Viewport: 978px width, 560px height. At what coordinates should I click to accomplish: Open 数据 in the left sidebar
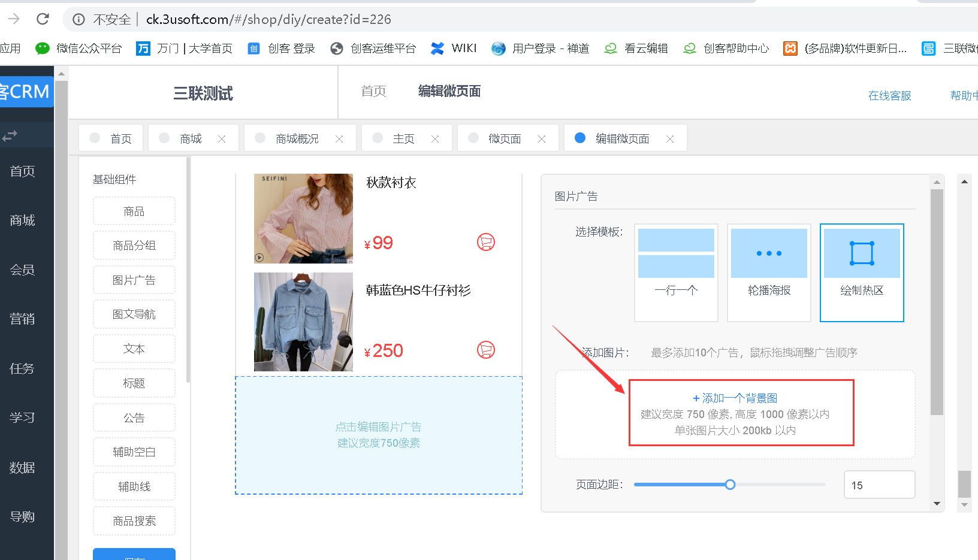[23, 468]
